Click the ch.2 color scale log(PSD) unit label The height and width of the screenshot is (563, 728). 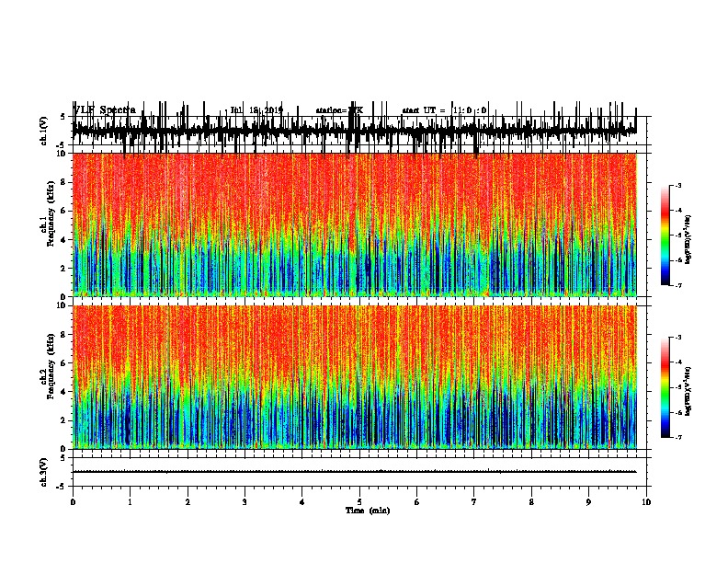click(688, 392)
